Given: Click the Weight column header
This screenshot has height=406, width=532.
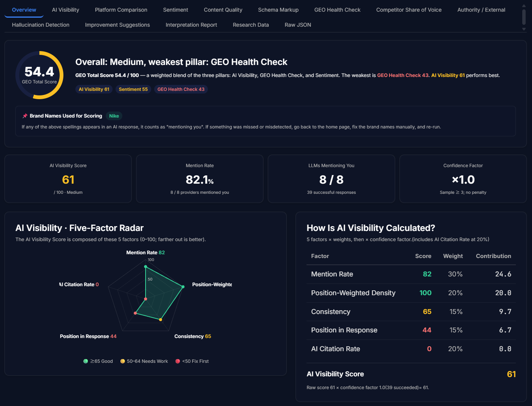Looking at the screenshot, I should [453, 256].
